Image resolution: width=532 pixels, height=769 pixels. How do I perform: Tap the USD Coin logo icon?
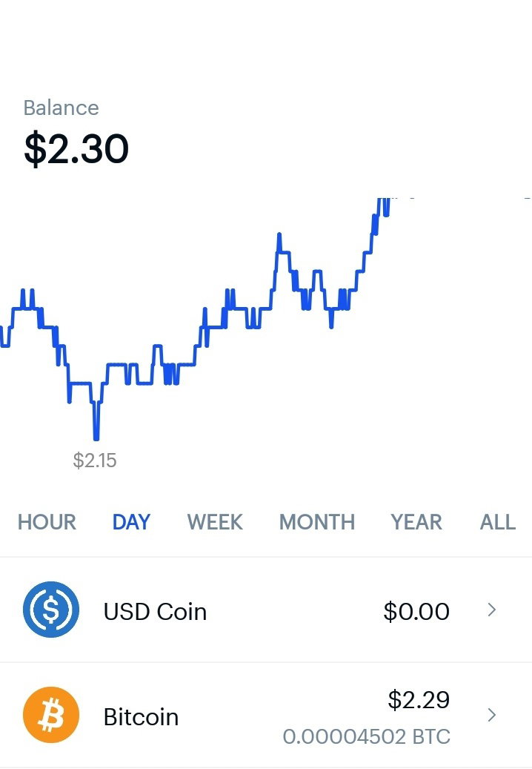pos(51,610)
